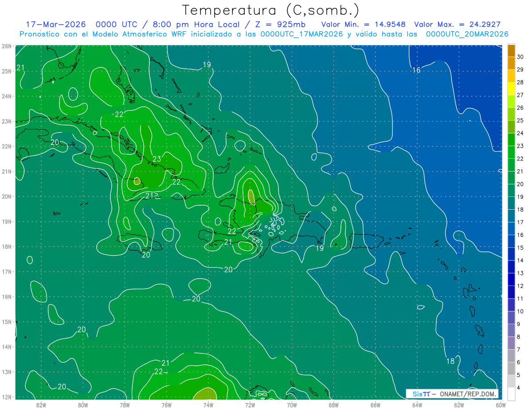Click the 4 value on the color scale
The width and height of the screenshot is (532, 411).
(x=520, y=388)
